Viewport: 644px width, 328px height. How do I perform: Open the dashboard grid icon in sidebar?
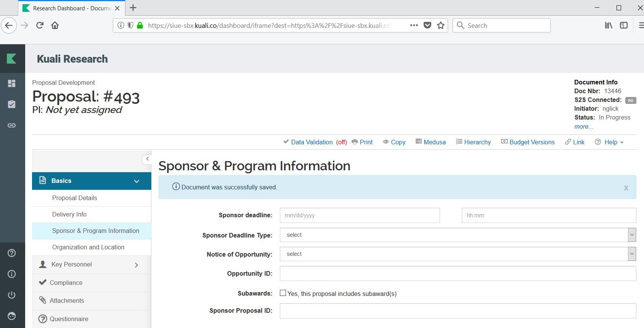click(x=12, y=83)
